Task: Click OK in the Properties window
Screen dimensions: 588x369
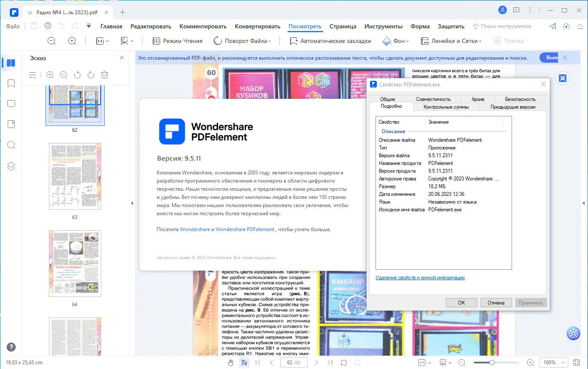Action: tap(461, 302)
